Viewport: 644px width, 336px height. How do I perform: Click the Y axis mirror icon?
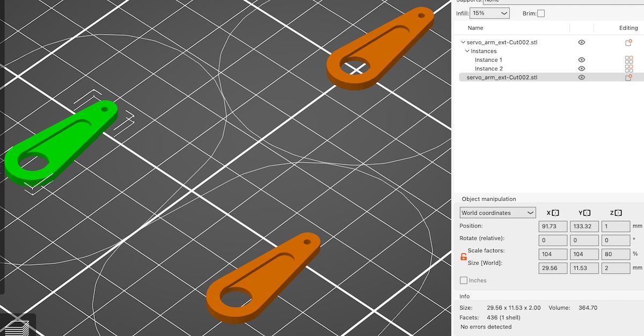click(x=587, y=213)
